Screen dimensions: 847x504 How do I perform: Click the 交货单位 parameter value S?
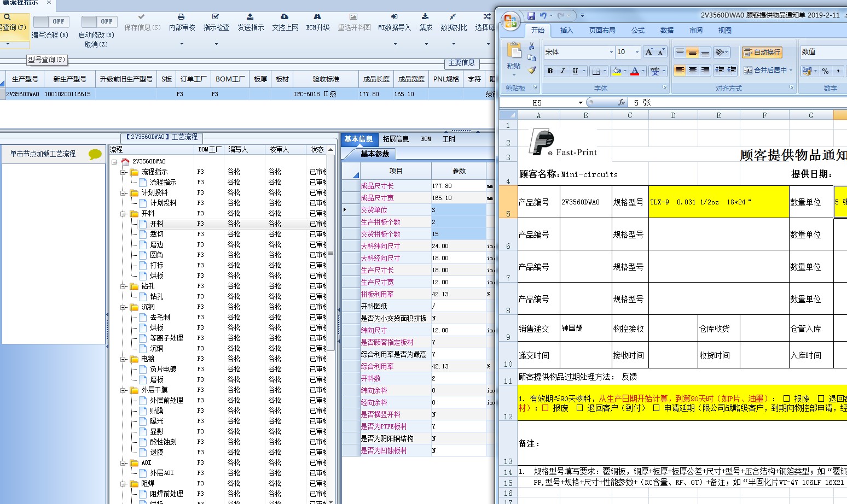click(x=458, y=210)
